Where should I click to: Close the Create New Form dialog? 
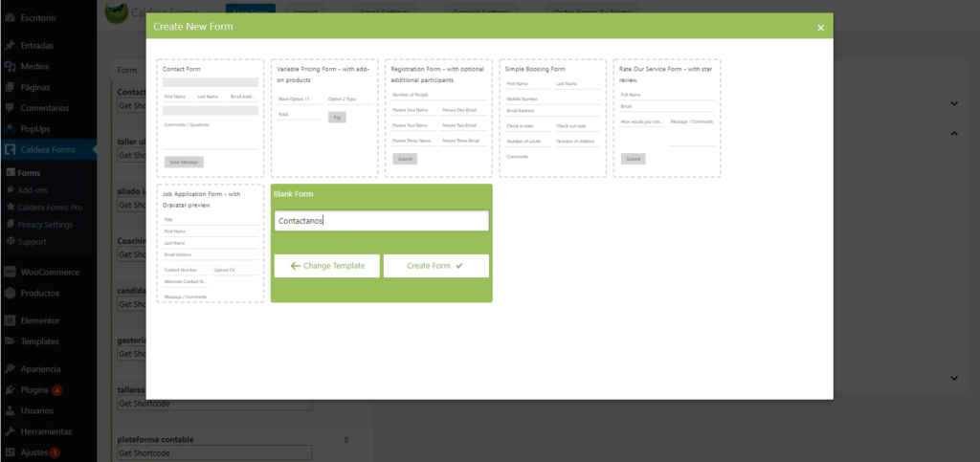[x=820, y=28]
